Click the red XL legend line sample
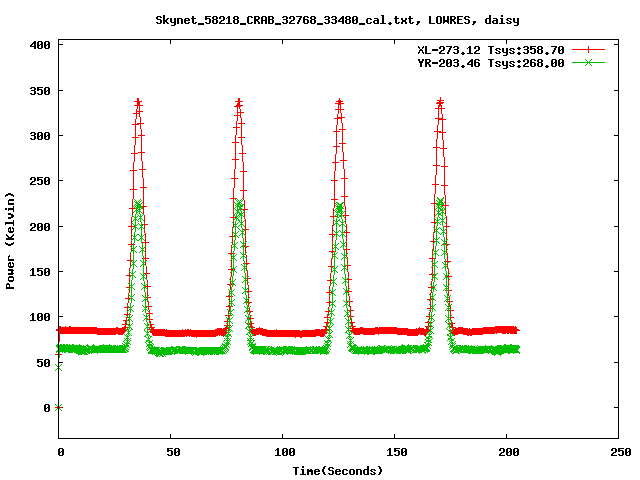Screen dimensions: 640x480 tap(588, 50)
